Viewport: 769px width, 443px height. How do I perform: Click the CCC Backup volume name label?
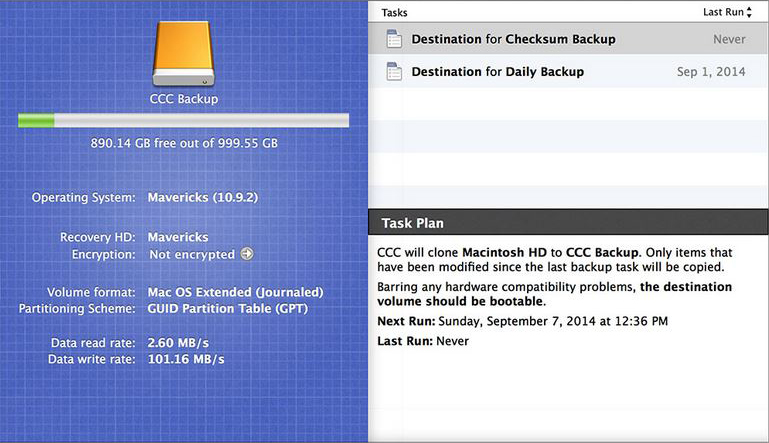[184, 99]
